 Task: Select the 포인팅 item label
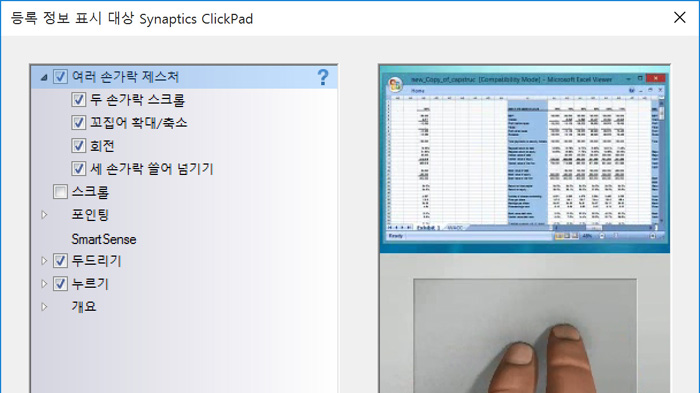90,215
